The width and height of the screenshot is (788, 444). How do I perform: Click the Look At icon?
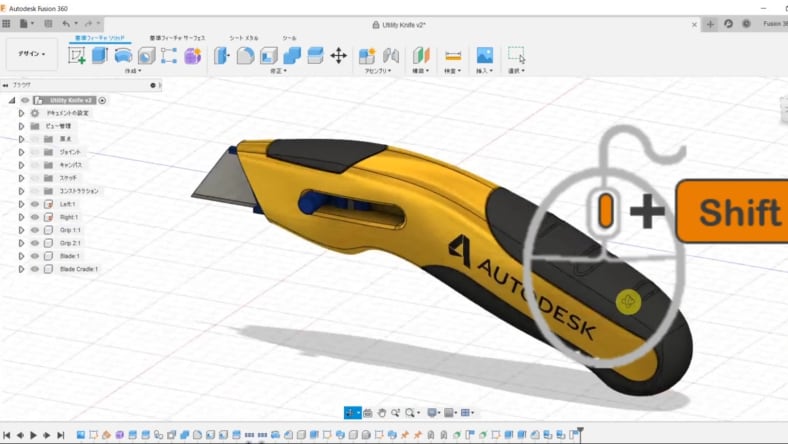tap(367, 413)
